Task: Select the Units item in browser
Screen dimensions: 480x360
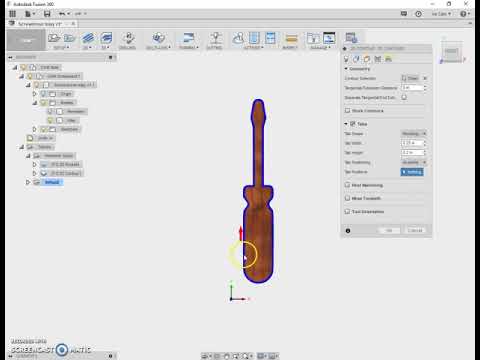Action: coord(41,138)
